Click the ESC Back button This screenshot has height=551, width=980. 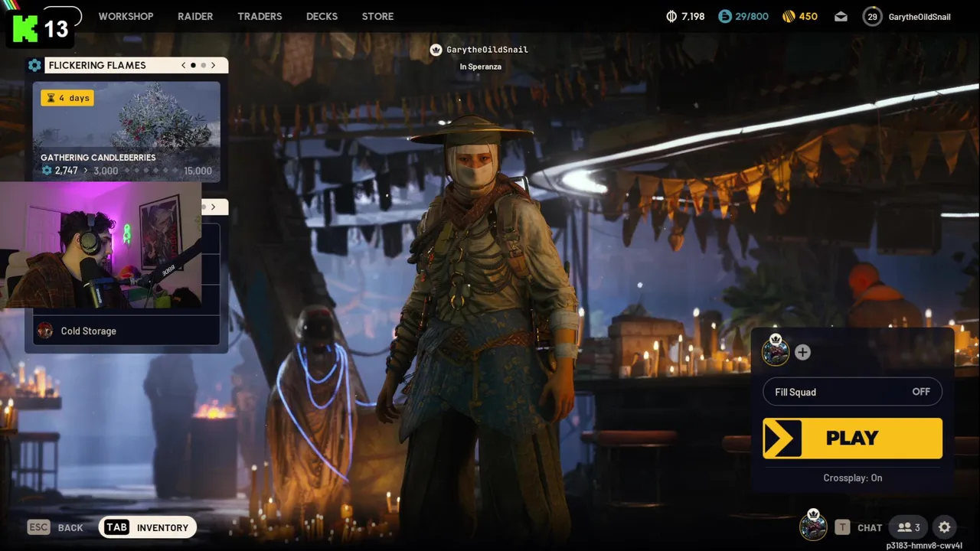[x=55, y=527]
